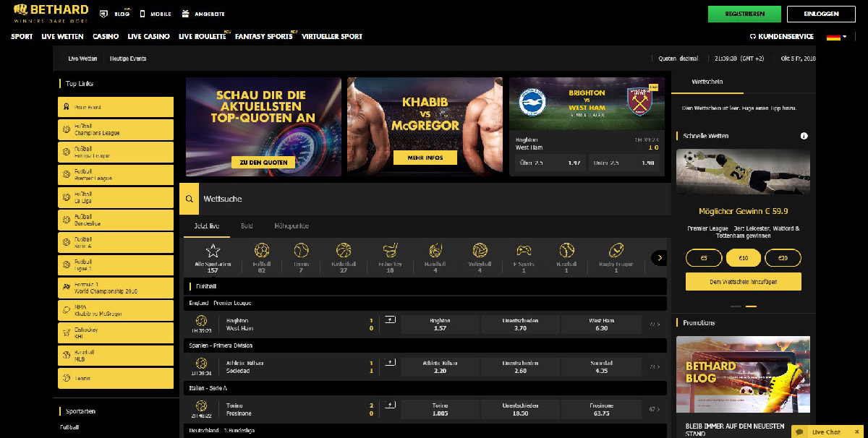Open Fußball Serie A top link
Screen dimensions: 868x438
coord(116,242)
